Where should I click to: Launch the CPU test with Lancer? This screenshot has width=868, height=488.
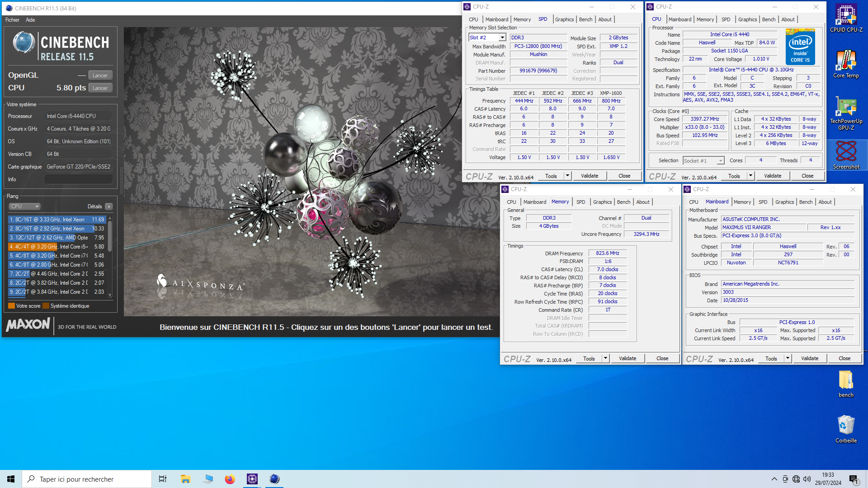click(x=100, y=88)
